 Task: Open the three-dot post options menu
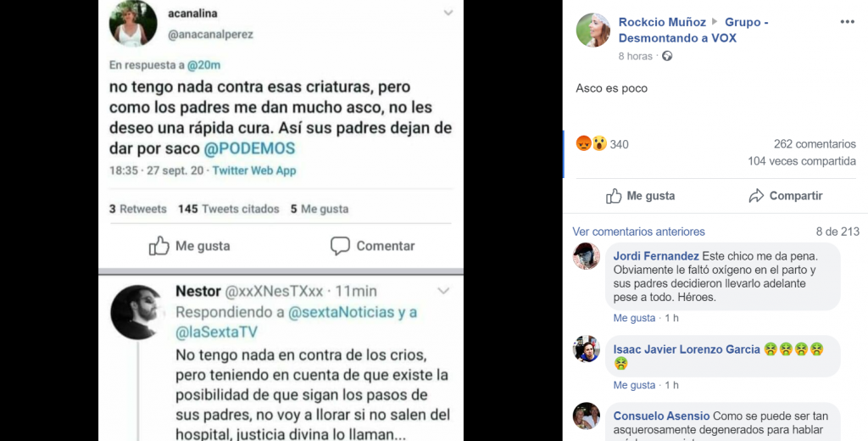click(847, 22)
